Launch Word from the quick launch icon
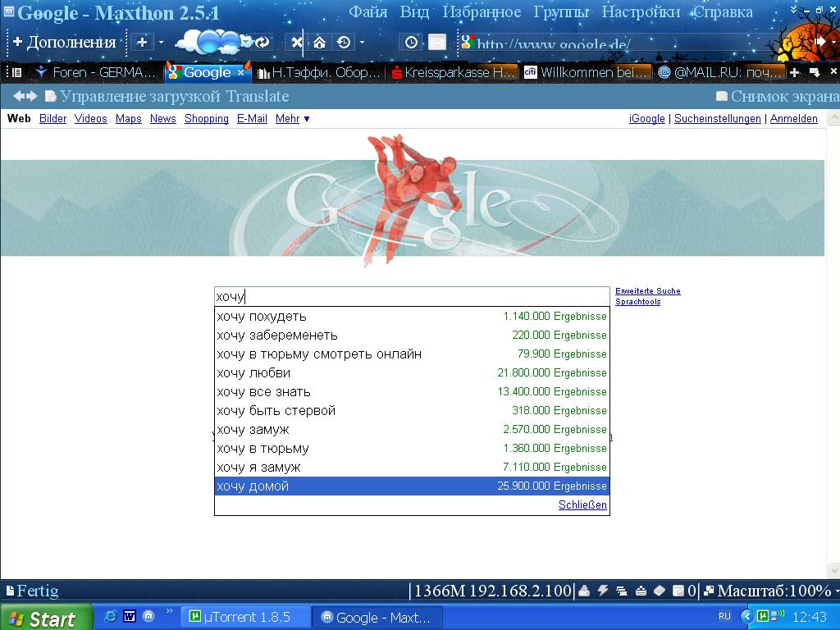The height and width of the screenshot is (630, 840). [x=130, y=617]
